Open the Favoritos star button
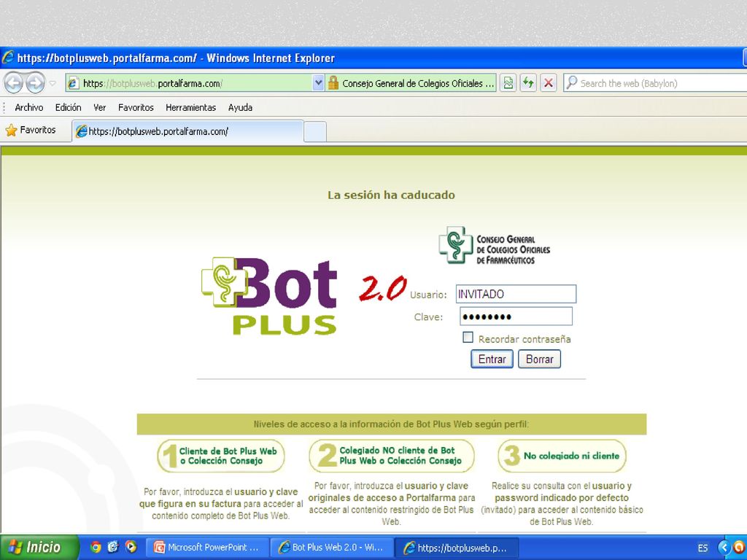This screenshot has width=747, height=560. pos(31,130)
